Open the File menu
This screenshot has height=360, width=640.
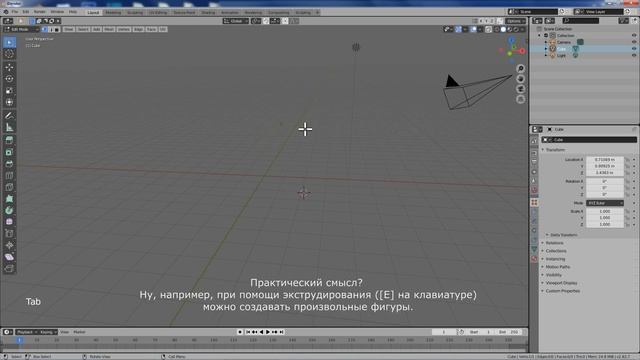point(15,12)
